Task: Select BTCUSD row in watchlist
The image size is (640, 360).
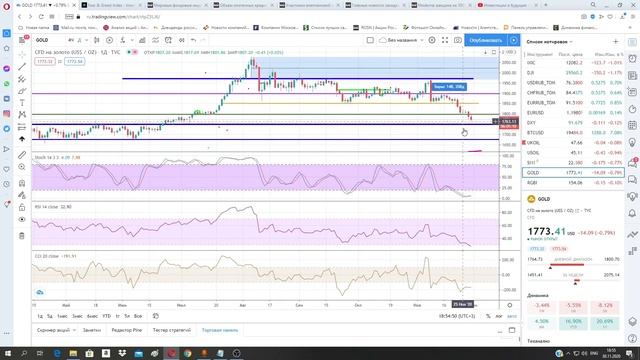Action: coord(573,133)
